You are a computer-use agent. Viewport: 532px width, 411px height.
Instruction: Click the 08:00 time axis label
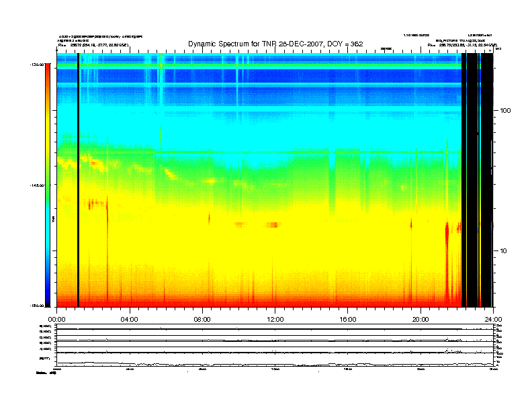pos(202,320)
